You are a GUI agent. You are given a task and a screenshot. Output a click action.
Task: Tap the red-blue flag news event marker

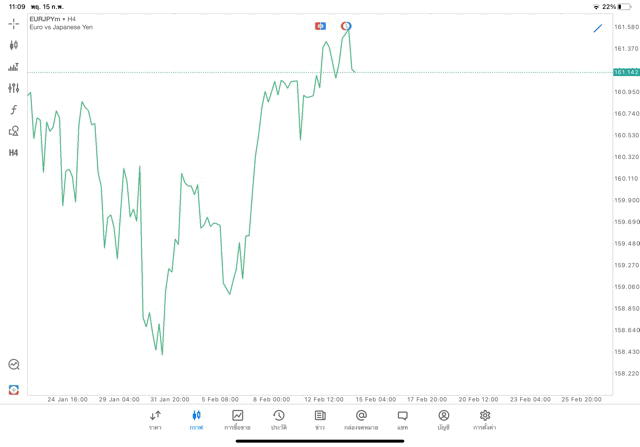tap(320, 26)
